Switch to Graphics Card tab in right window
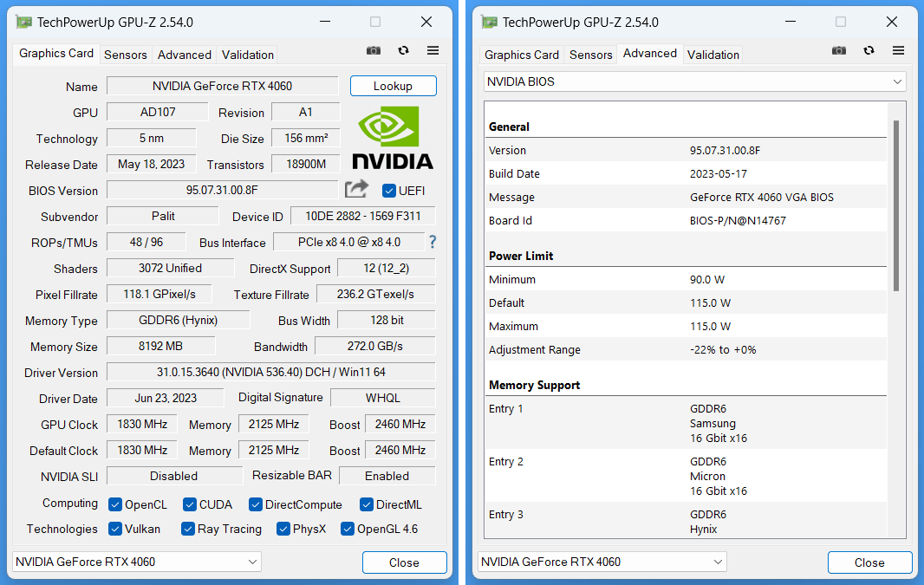This screenshot has height=585, width=924. click(x=522, y=55)
